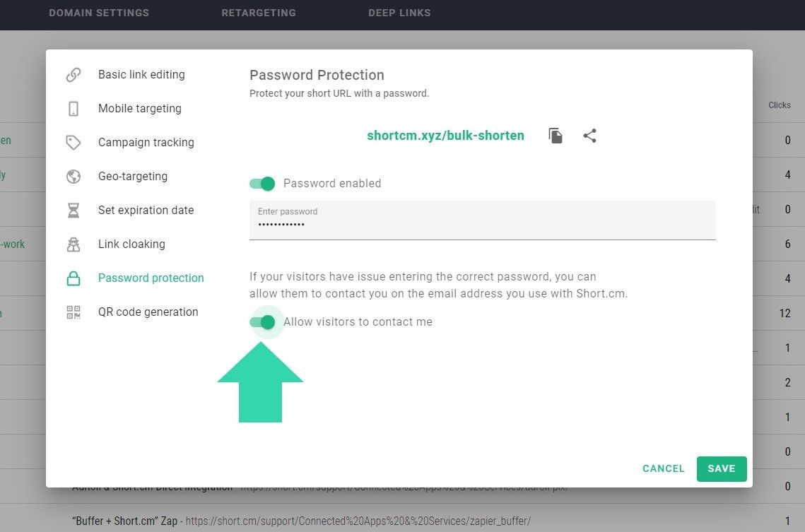Open the Retargeting tab
The image size is (805, 532).
tap(259, 13)
